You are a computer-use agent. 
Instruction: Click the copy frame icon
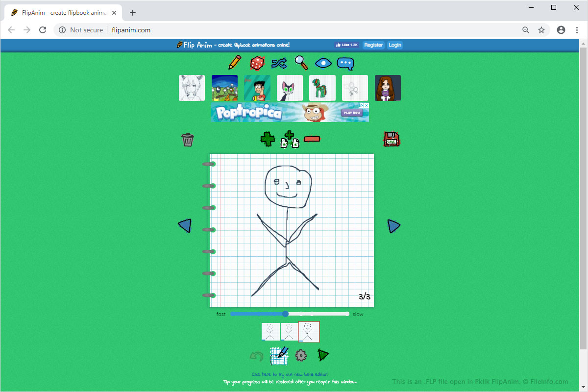point(290,140)
